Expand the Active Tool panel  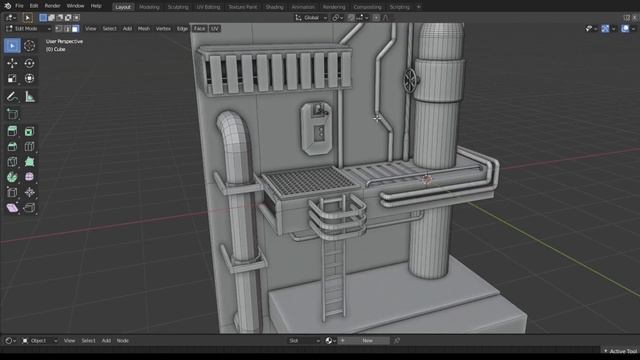pyautogui.click(x=620, y=351)
